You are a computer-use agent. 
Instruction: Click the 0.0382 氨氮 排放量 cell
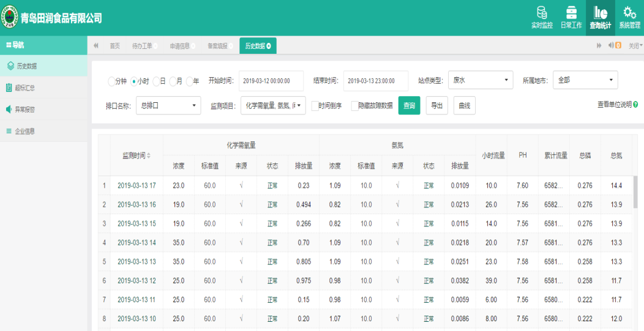coord(460,280)
